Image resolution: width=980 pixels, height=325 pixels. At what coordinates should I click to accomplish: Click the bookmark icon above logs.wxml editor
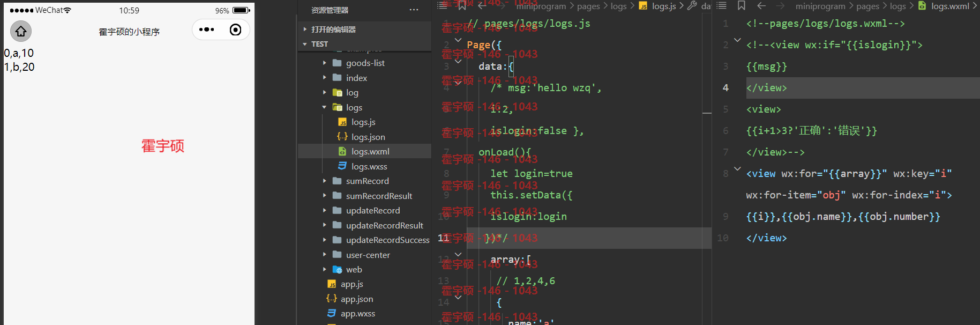pyautogui.click(x=742, y=5)
